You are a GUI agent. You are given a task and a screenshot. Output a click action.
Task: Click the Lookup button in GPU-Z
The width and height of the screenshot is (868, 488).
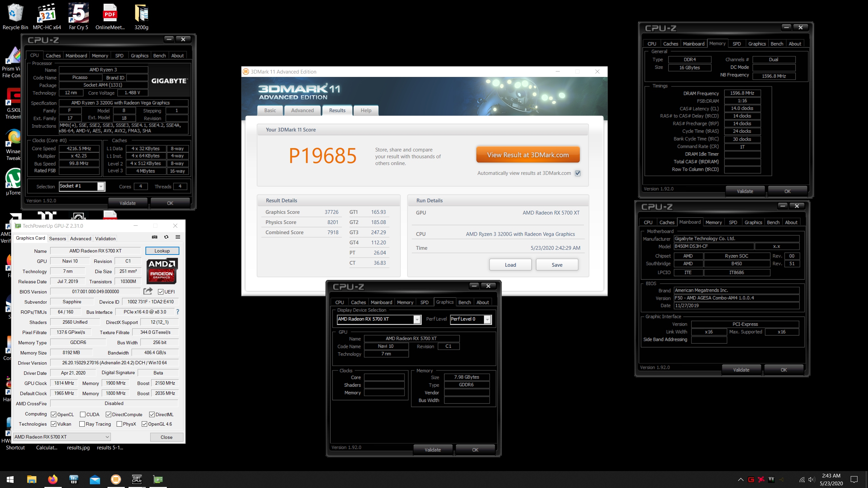coord(162,251)
